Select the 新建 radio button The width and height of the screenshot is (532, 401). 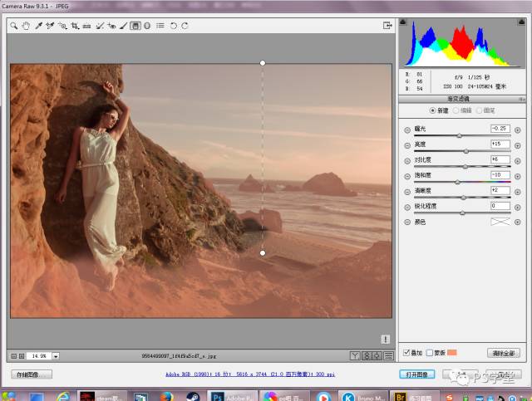(x=432, y=110)
